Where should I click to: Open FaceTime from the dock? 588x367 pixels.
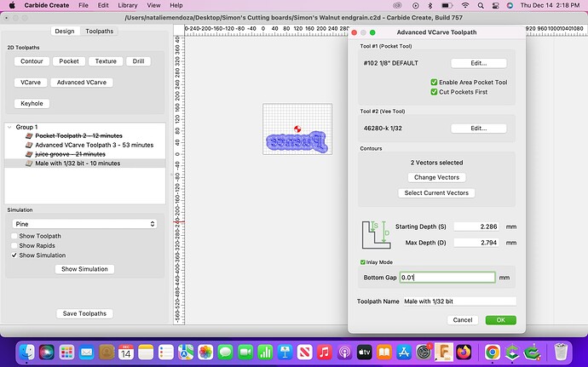pos(245,353)
